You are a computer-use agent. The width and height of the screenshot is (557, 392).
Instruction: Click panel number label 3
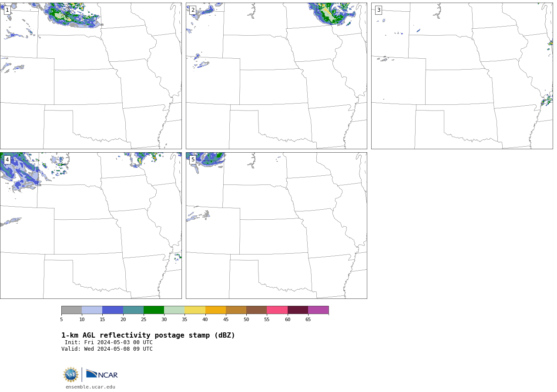[378, 10]
